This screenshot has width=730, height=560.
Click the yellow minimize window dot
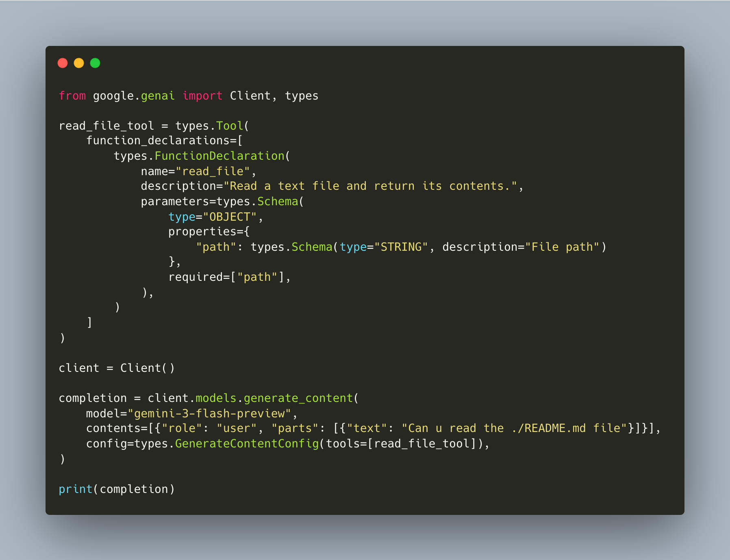pos(79,63)
